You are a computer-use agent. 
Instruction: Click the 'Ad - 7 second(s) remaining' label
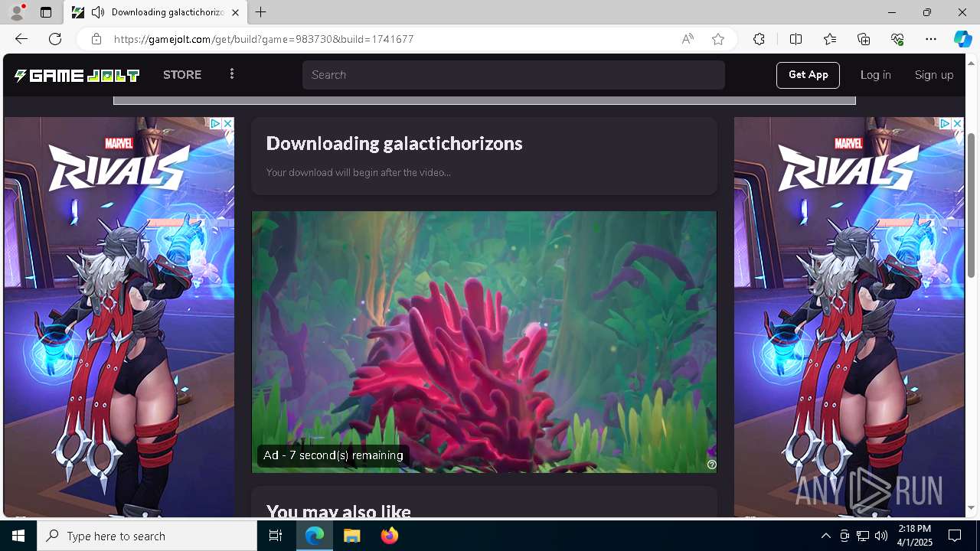coord(333,455)
